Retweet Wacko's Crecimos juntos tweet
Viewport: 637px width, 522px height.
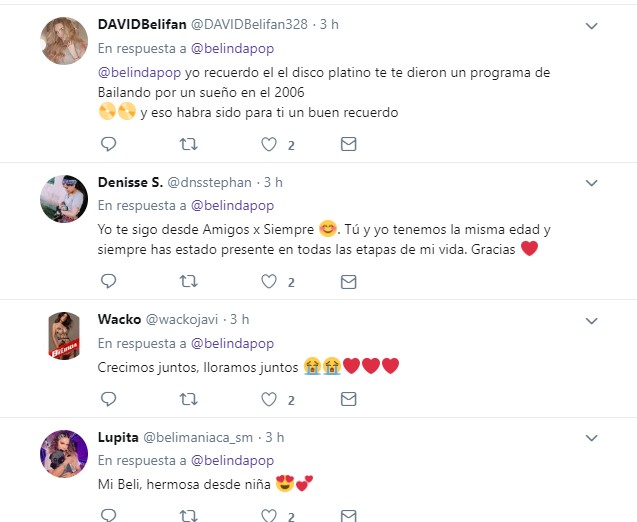tap(188, 399)
